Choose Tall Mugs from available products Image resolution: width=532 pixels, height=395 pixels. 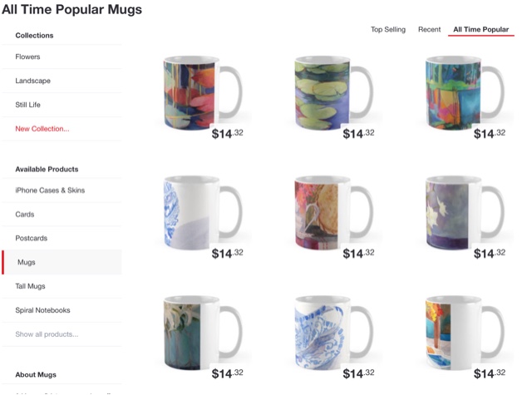[30, 286]
